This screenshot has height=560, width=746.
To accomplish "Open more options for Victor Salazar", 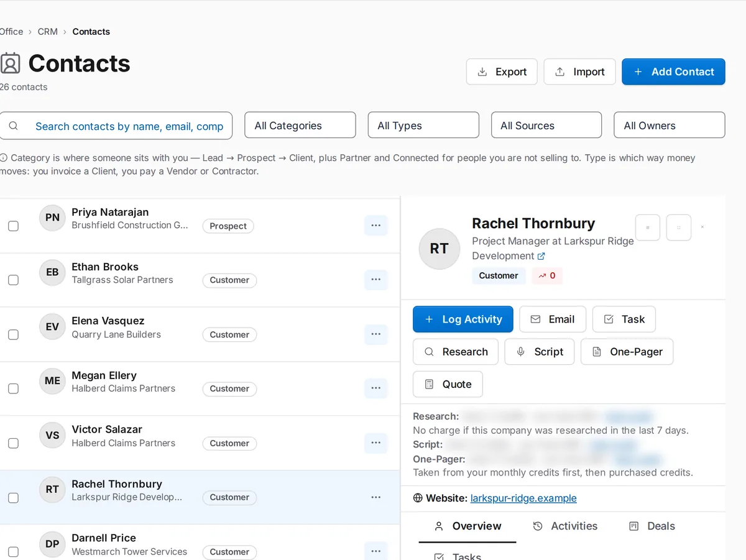I will pyautogui.click(x=375, y=443).
